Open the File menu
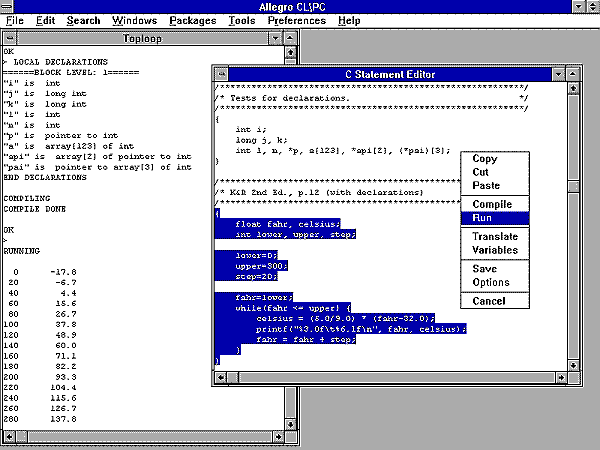This screenshot has width=600, height=450. coord(14,20)
